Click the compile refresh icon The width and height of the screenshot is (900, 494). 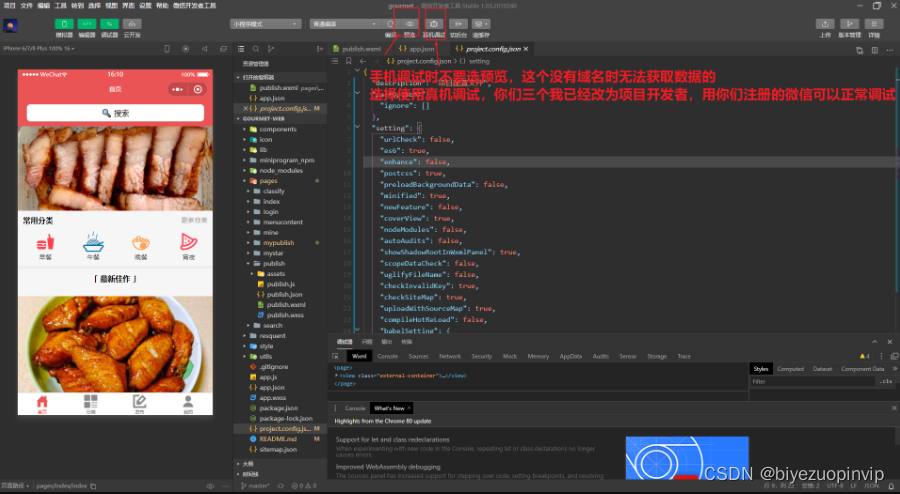[390, 24]
